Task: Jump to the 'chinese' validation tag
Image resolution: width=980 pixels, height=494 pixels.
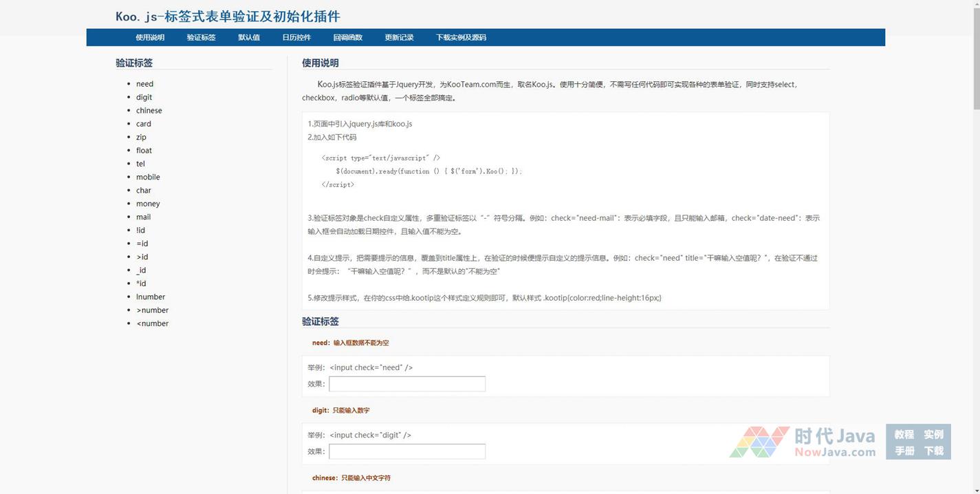Action: tap(149, 111)
